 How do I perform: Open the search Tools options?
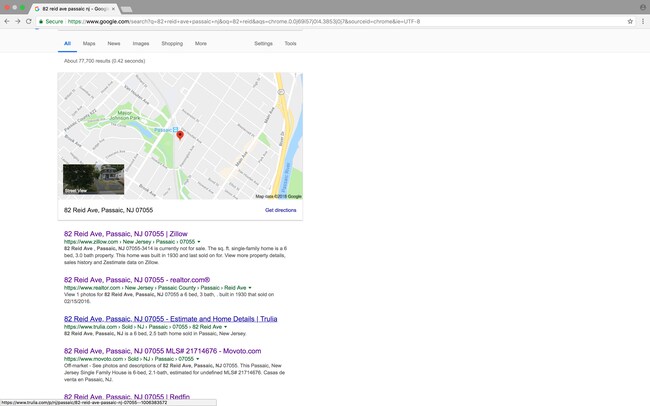[x=290, y=44]
